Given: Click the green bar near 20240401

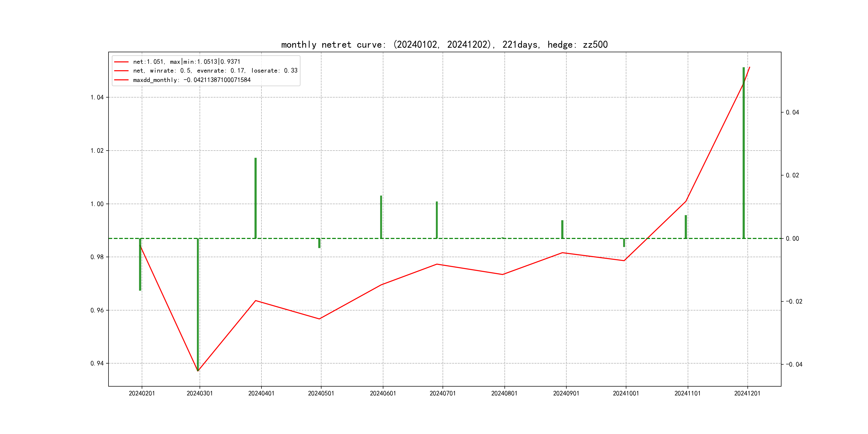Looking at the screenshot, I should pos(255,198).
